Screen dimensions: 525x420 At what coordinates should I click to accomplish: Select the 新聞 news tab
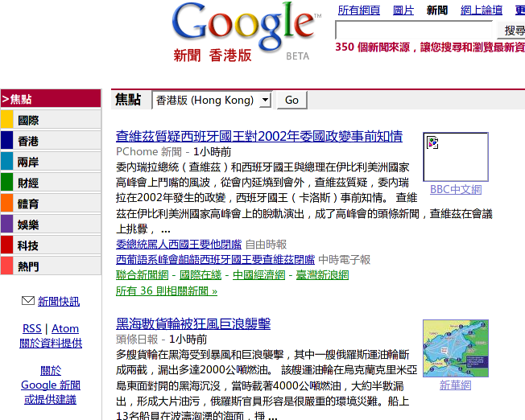click(437, 10)
